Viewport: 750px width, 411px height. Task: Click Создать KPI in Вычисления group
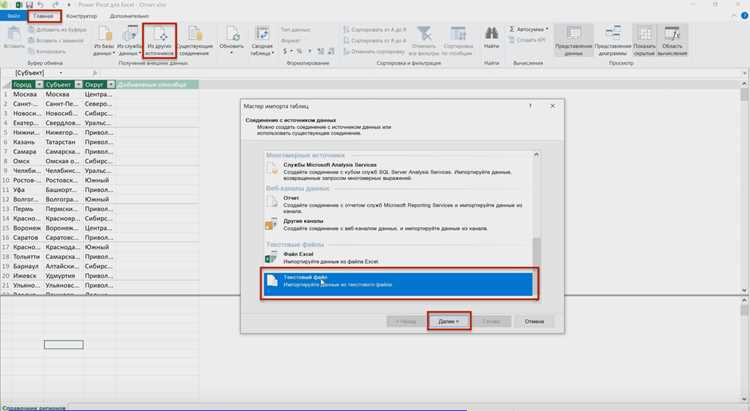(527, 40)
